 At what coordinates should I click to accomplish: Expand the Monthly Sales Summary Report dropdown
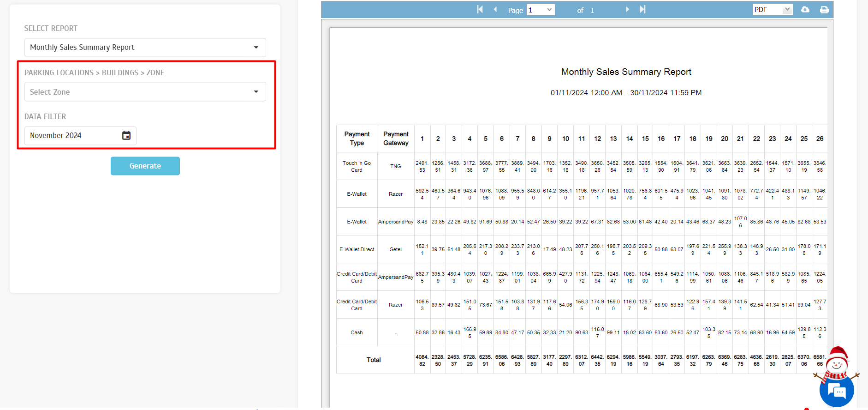[x=145, y=48]
